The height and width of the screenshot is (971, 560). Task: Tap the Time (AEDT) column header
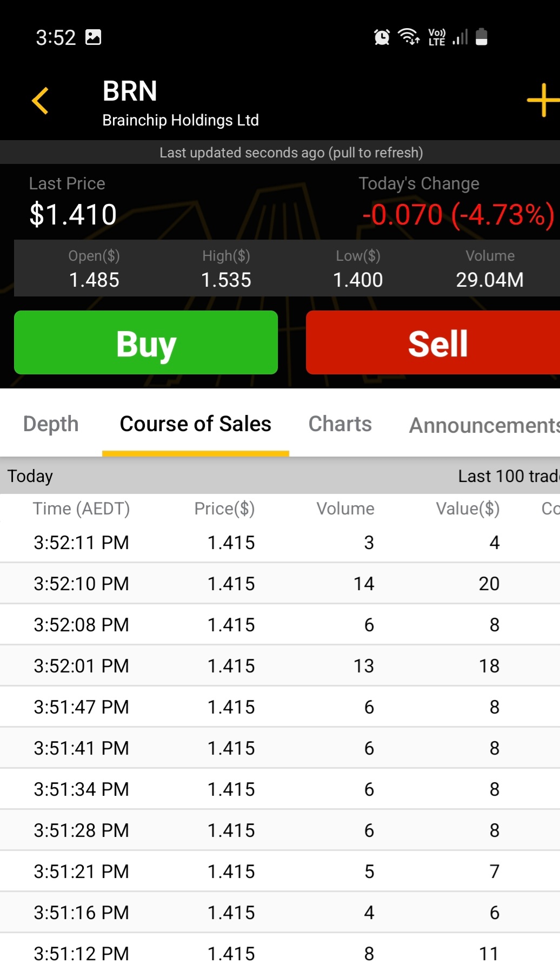[81, 508]
